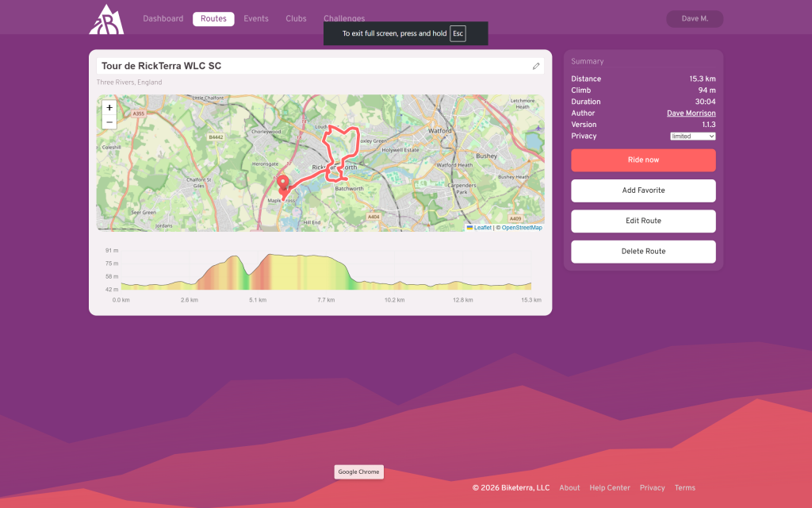Click the Add Favorite button
Image resolution: width=812 pixels, height=508 pixels.
coord(643,190)
